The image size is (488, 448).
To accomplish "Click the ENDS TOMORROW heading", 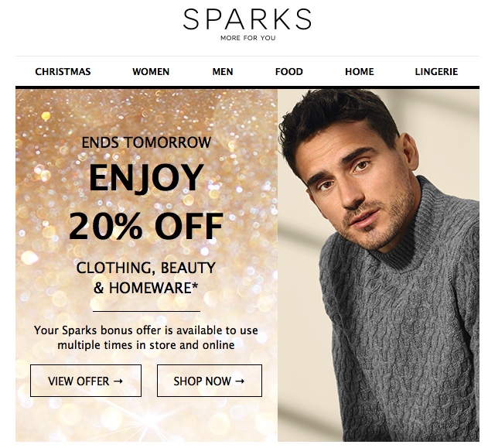I will (146, 142).
